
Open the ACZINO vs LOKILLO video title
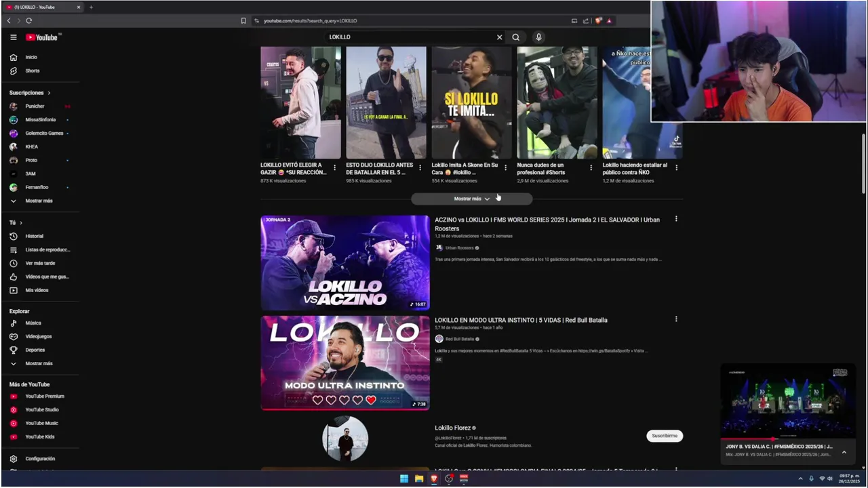pyautogui.click(x=547, y=224)
